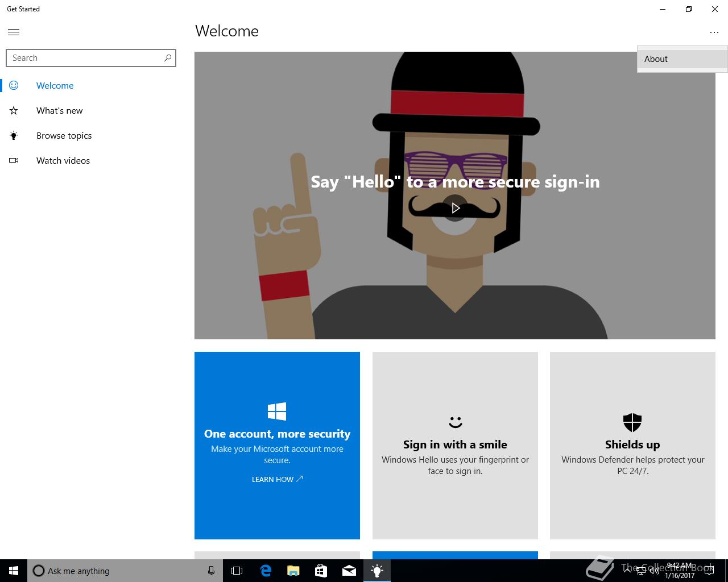Click Ask me anything search box

point(125,571)
